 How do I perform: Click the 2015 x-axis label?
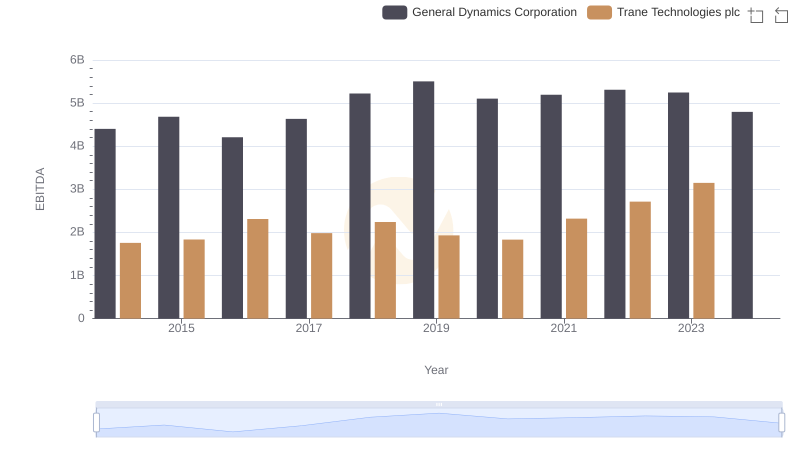point(181,328)
